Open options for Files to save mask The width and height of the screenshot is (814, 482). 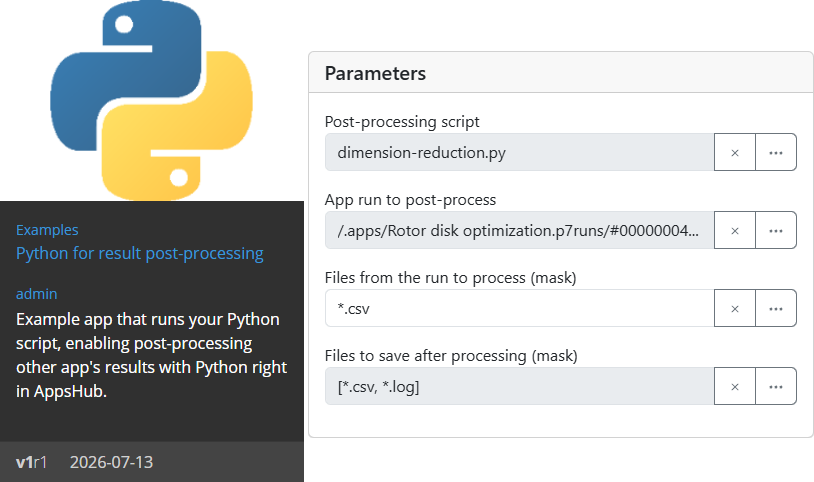click(x=776, y=386)
